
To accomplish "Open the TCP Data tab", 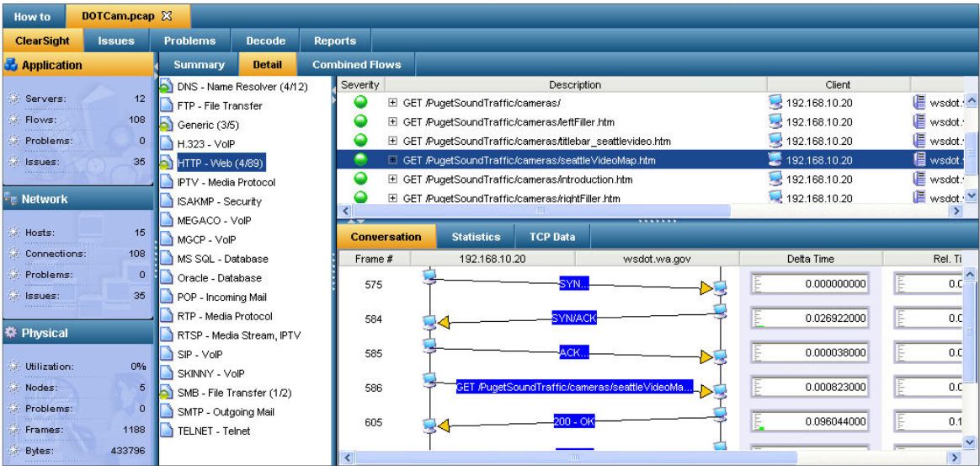I will pyautogui.click(x=551, y=237).
